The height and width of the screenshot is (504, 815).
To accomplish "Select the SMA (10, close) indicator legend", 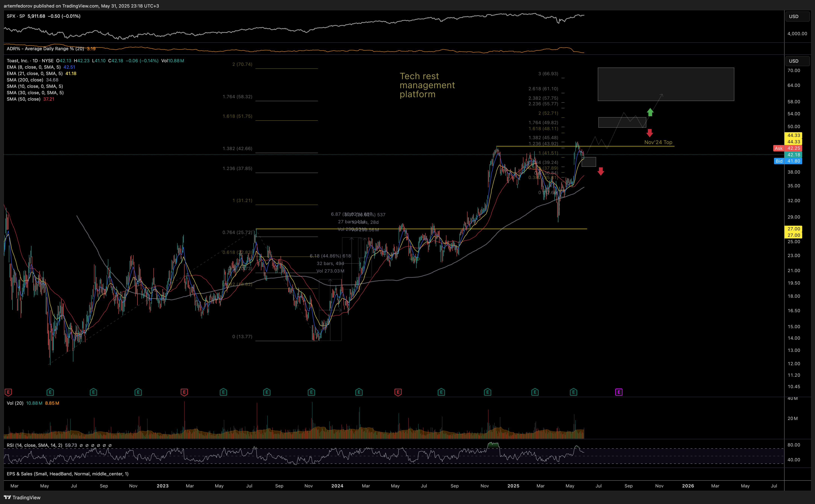I will click(35, 86).
